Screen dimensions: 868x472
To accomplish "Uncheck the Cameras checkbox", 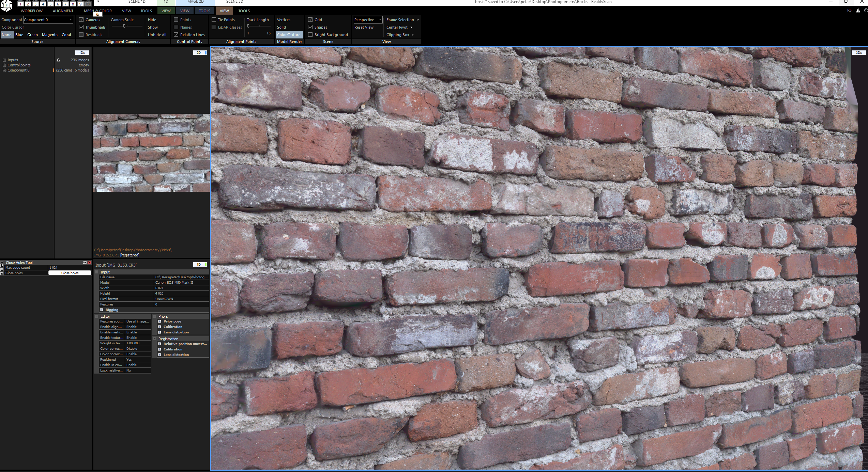I will tap(81, 20).
